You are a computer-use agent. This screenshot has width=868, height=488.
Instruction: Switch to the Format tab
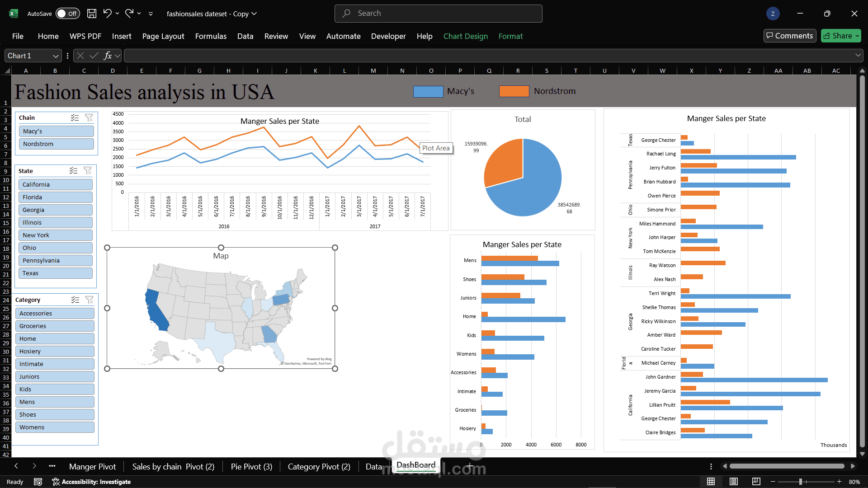pos(510,36)
